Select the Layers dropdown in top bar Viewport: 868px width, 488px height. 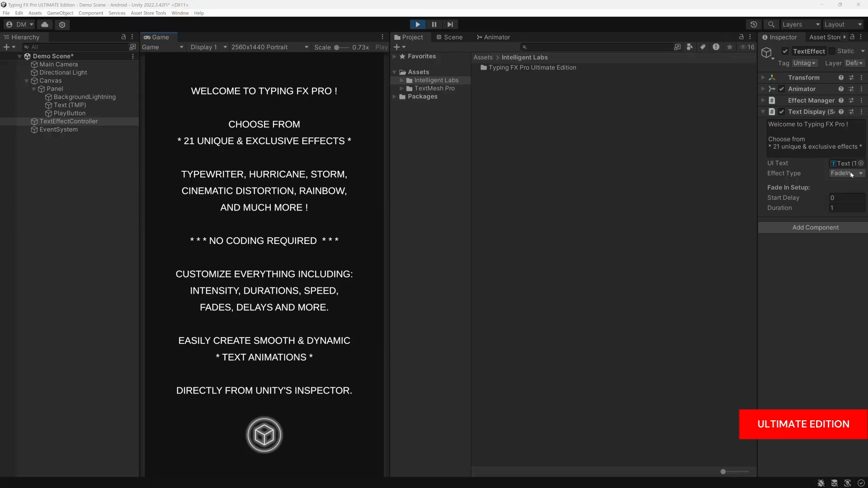[800, 24]
